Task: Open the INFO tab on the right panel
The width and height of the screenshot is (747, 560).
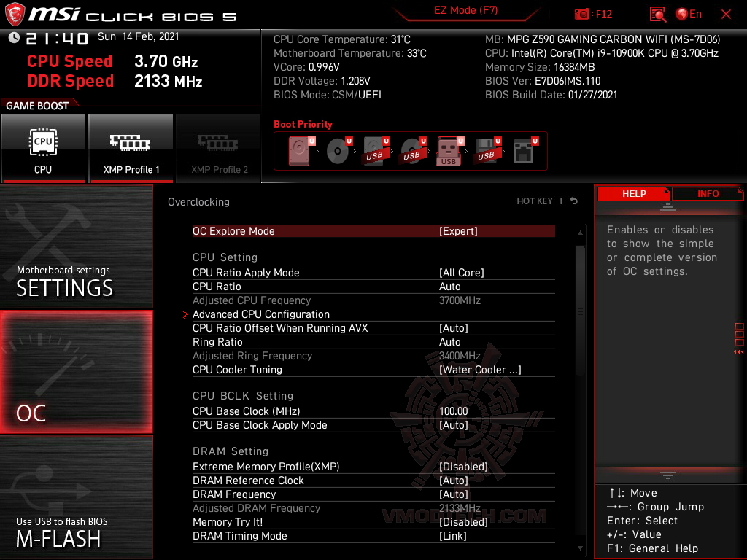Action: [707, 193]
